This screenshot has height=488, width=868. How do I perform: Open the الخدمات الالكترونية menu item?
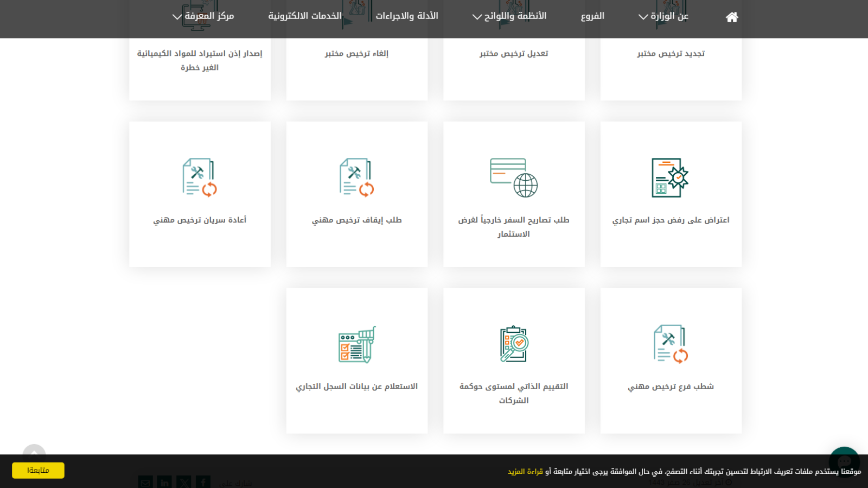pos(305,16)
